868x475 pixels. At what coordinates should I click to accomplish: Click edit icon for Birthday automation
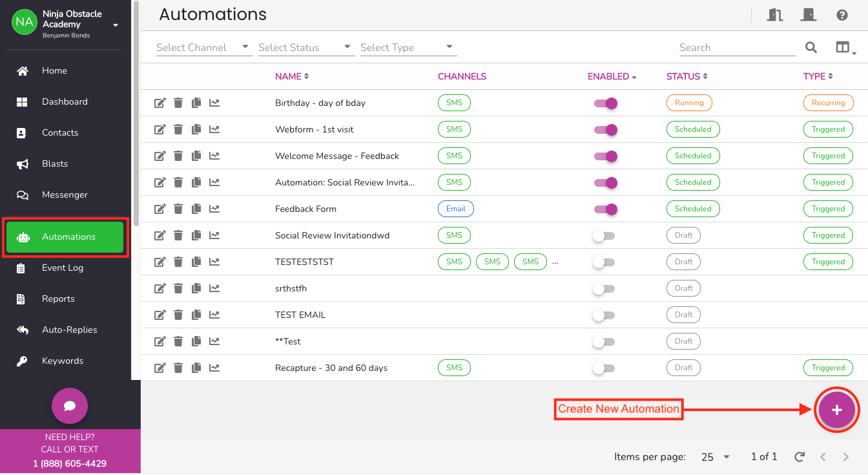(160, 103)
